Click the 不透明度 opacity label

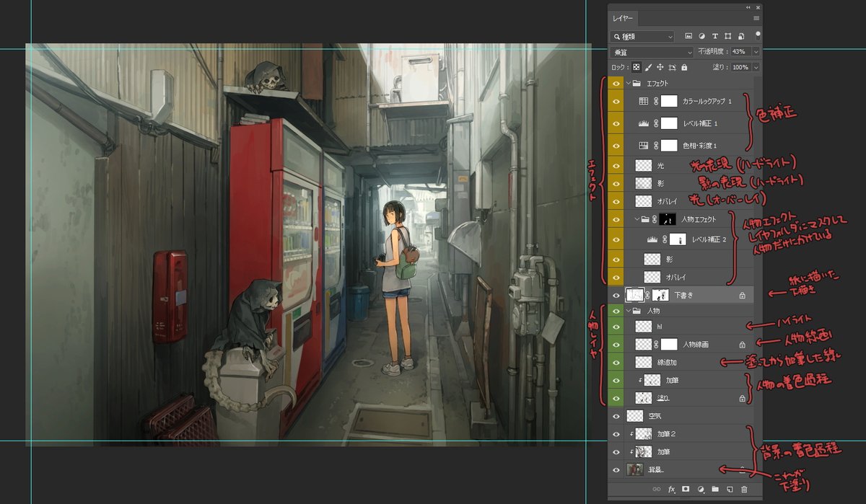pyautogui.click(x=712, y=52)
